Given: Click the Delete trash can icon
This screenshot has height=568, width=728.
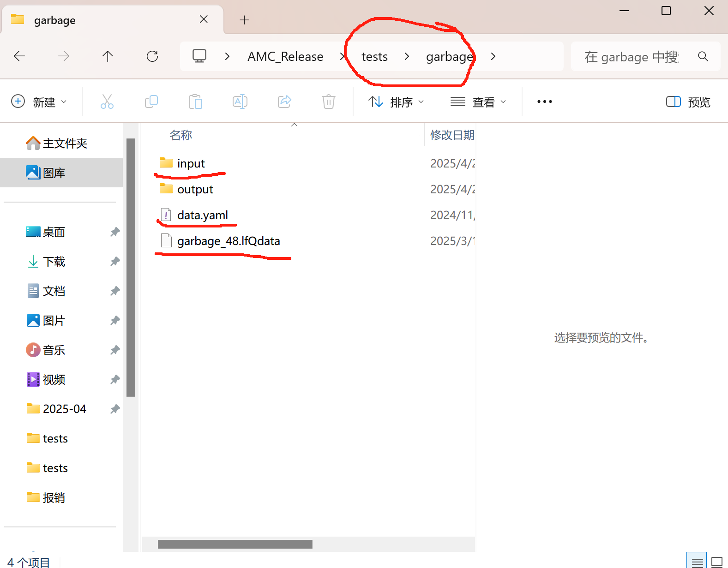Looking at the screenshot, I should click(328, 102).
